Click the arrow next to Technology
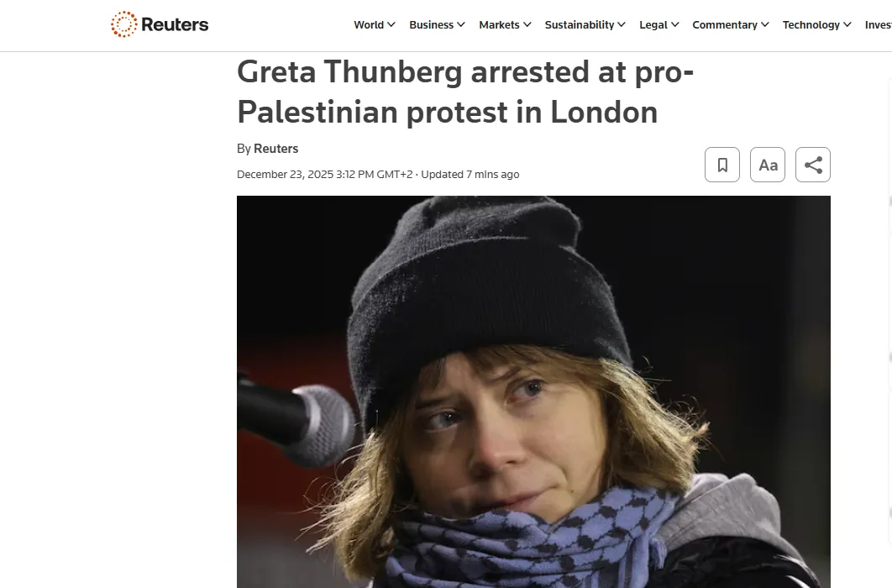Viewport: 892px width, 588px height. [847, 25]
